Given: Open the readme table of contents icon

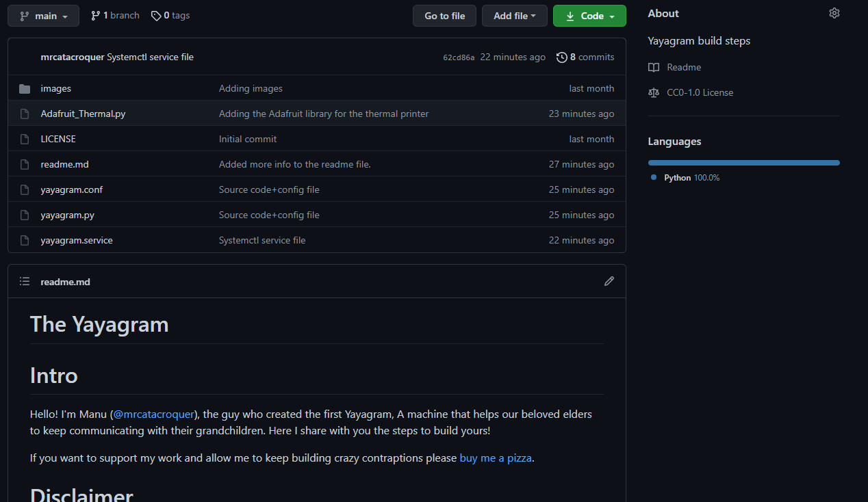Looking at the screenshot, I should pyautogui.click(x=24, y=281).
